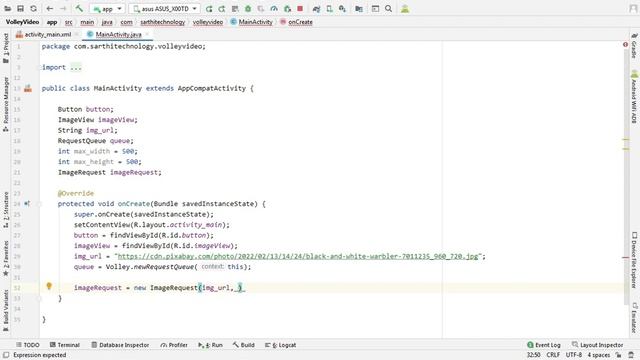Click sarthitechnology in the breadcrumb path
The height and width of the screenshot is (360, 640).
pyautogui.click(x=162, y=22)
